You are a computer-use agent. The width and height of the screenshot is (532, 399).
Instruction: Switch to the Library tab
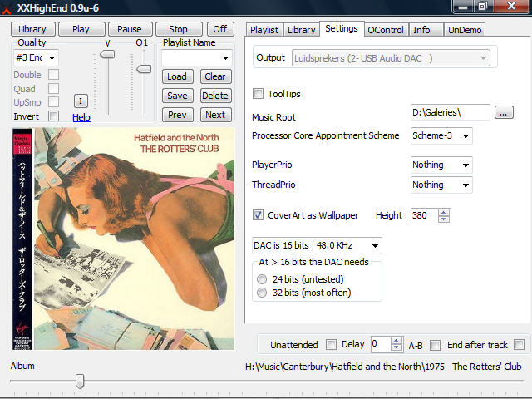pyautogui.click(x=301, y=30)
